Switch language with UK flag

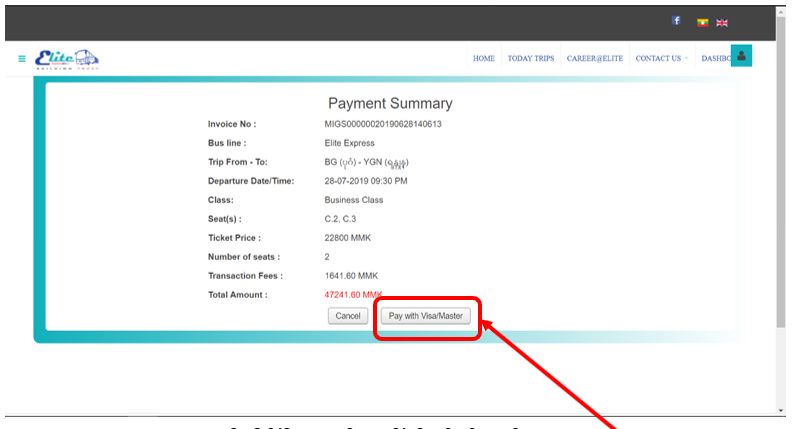[722, 22]
